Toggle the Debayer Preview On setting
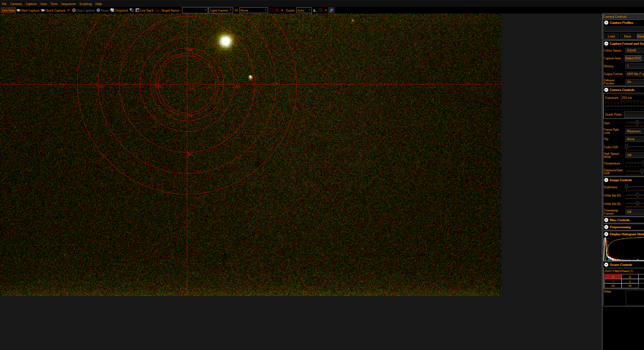The image size is (644, 350). [x=634, y=82]
